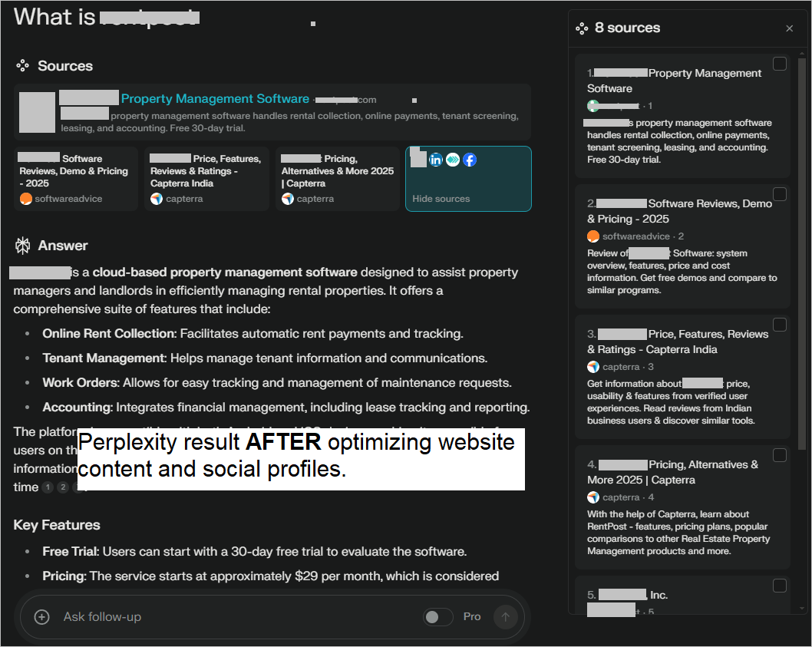812x647 pixels.
Task: Check the box for source 4 Pricing, Alternatives
Action: tap(779, 455)
